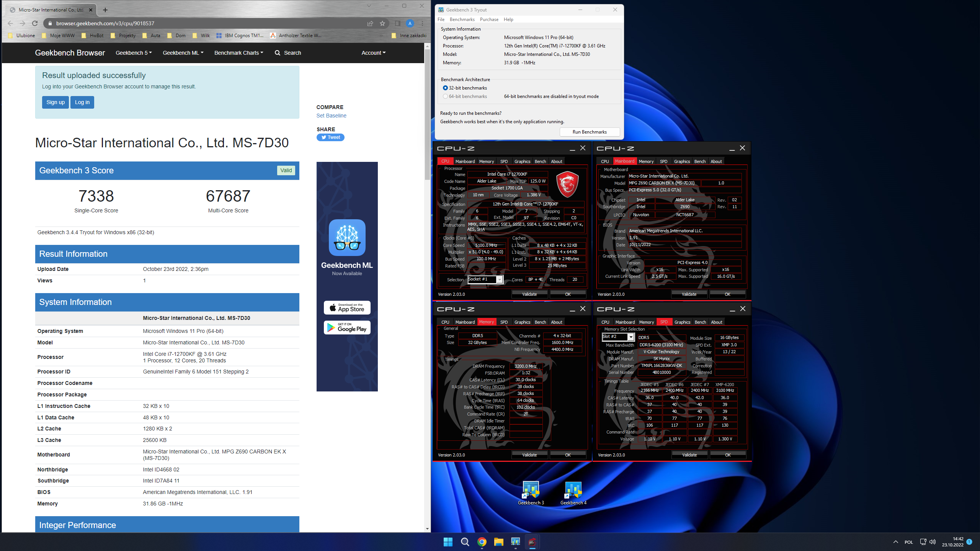Show more bookmarks chevron
The width and height of the screenshot is (980, 551).
click(x=381, y=36)
